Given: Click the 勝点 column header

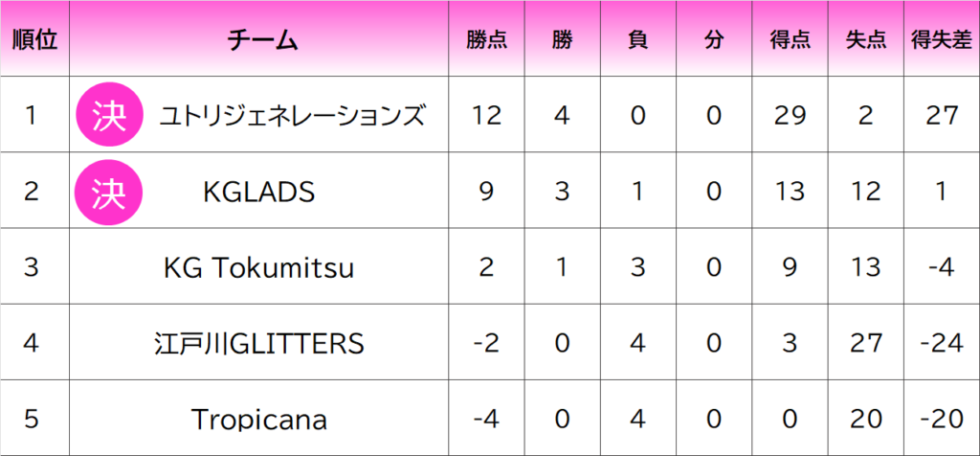Looking at the screenshot, I should pyautogui.click(x=486, y=40).
